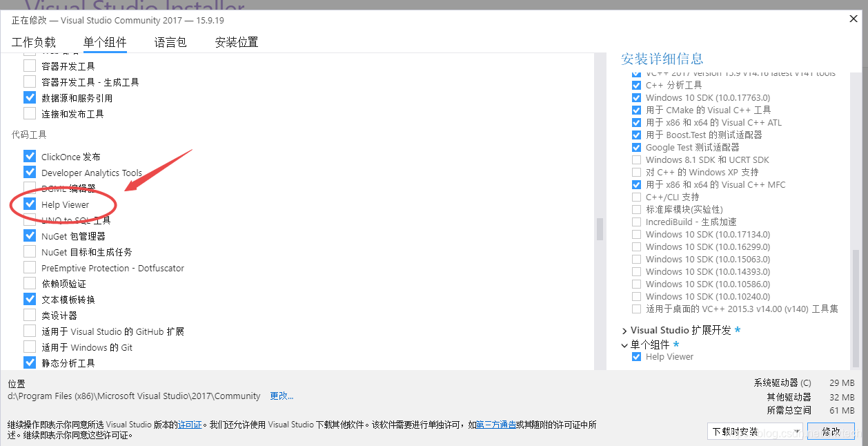Click the 修改 button
Viewport: 868px width, 446px height.
tap(831, 431)
